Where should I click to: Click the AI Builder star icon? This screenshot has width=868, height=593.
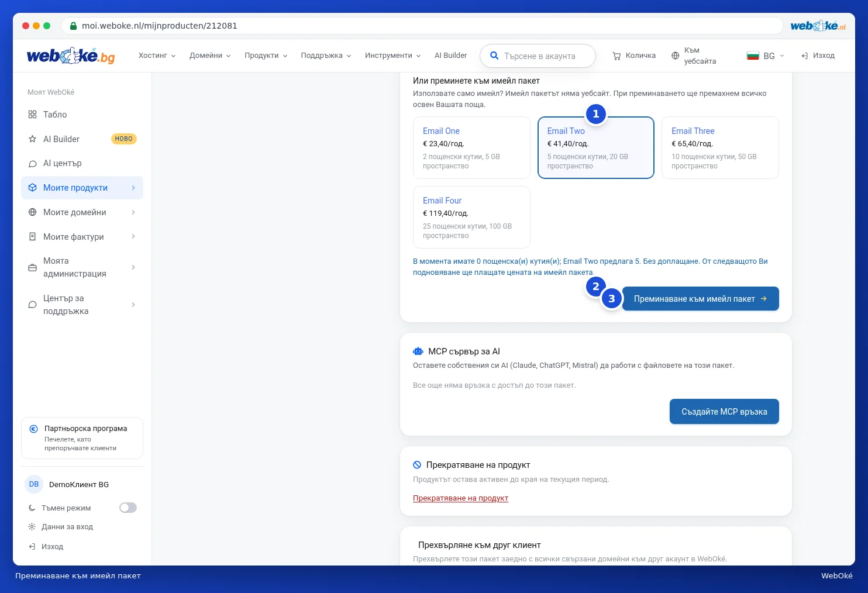(32, 139)
